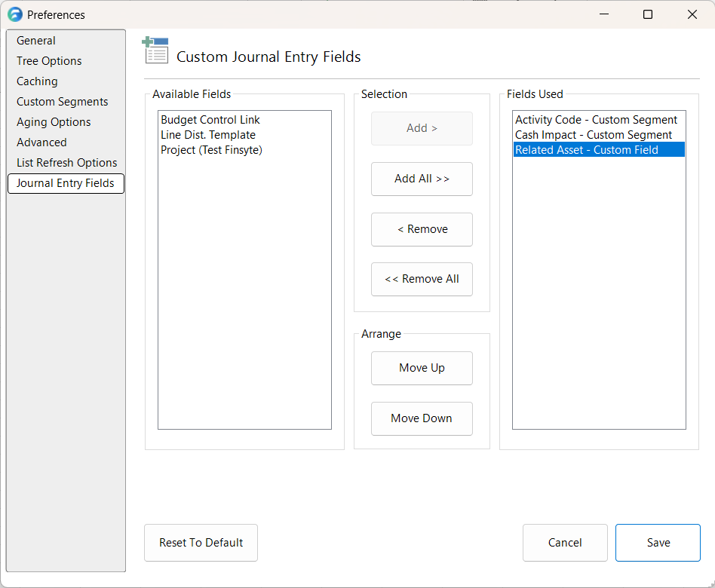
Task: Switch to Tree Options section
Action: click(49, 61)
